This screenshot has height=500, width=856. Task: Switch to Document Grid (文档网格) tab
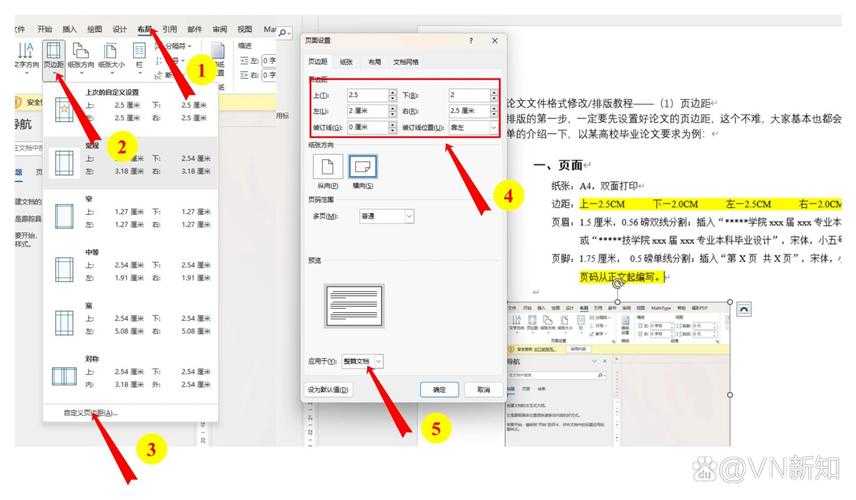pyautogui.click(x=406, y=62)
